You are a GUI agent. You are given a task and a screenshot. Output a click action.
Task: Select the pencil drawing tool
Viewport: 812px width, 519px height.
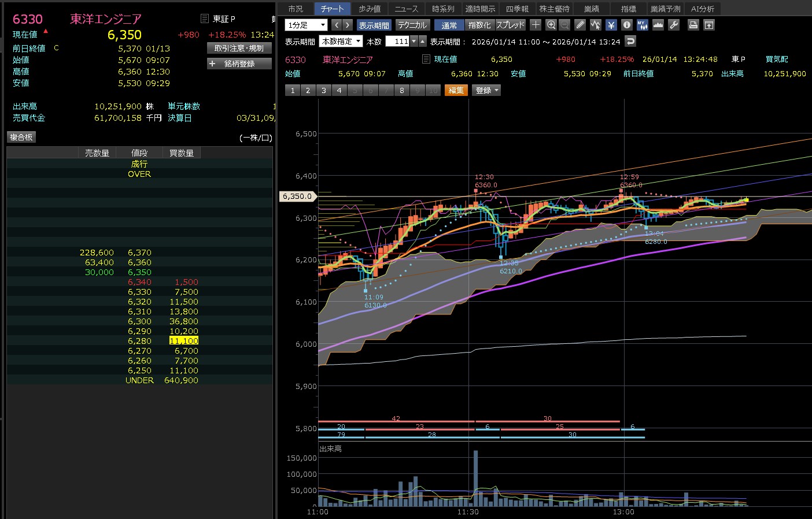[580, 25]
